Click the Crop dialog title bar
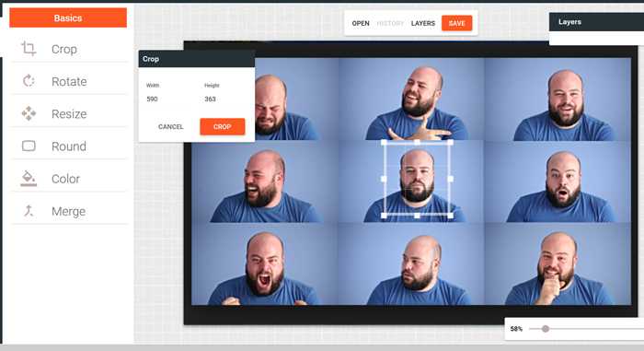The image size is (644, 351). pyautogui.click(x=196, y=59)
